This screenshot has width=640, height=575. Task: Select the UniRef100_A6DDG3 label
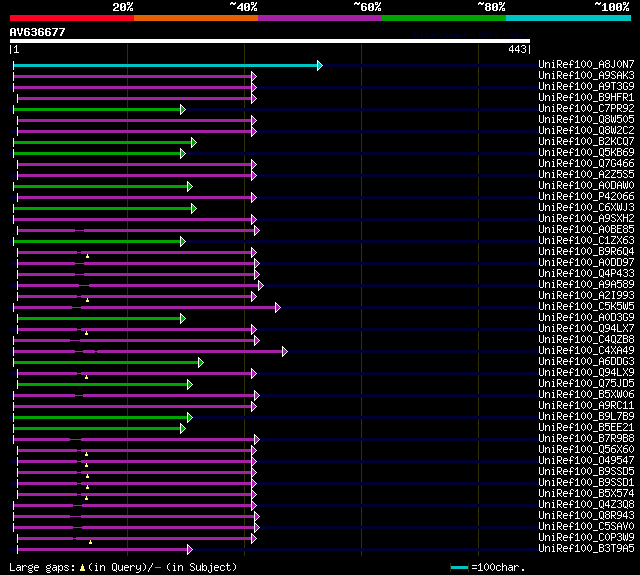pos(586,362)
